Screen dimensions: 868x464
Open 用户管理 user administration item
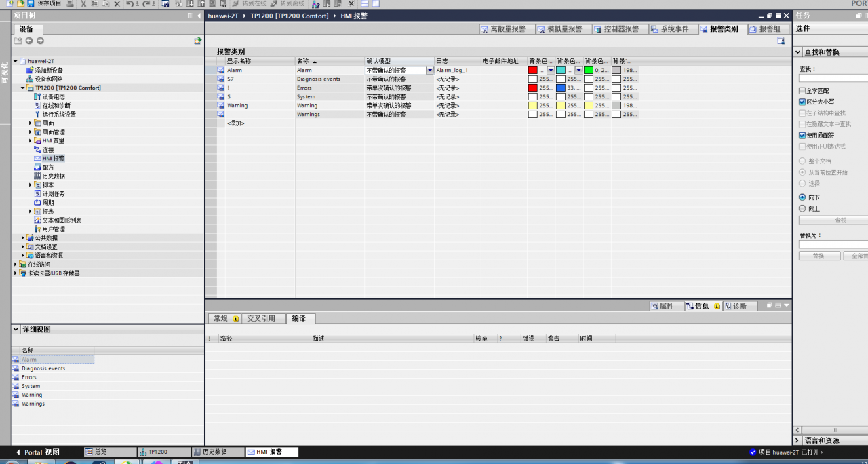click(x=54, y=229)
